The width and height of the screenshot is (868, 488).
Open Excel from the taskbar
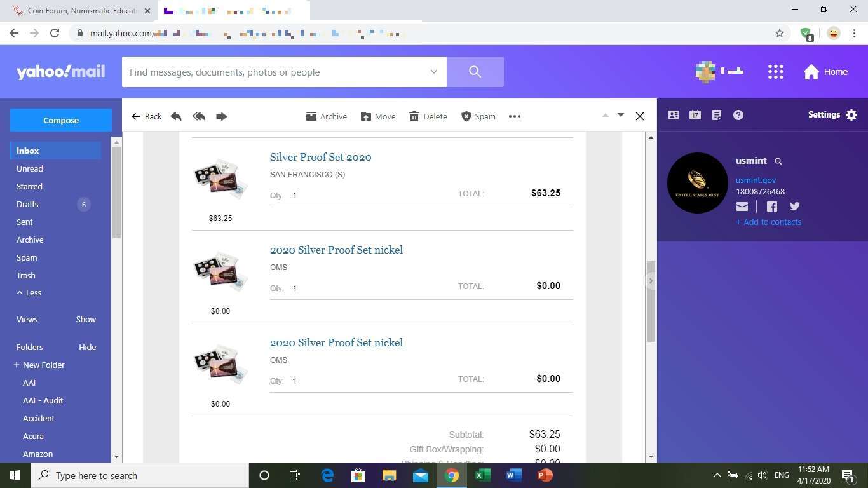pos(482,475)
